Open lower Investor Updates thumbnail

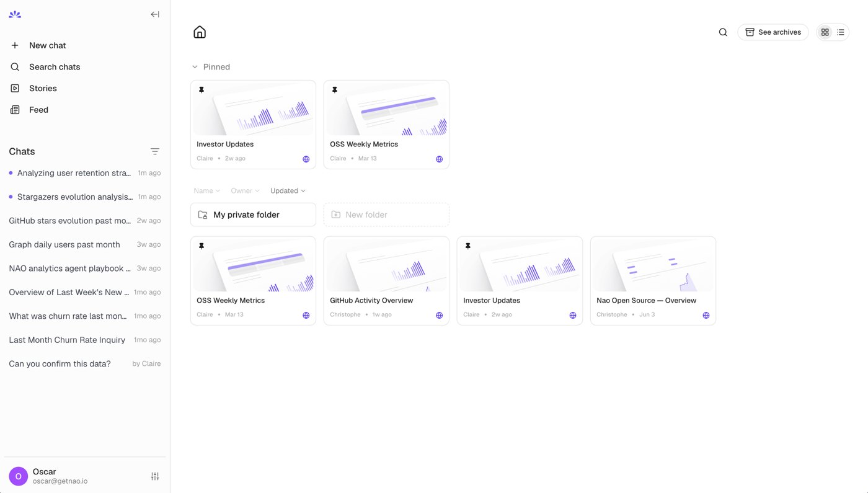tap(520, 265)
